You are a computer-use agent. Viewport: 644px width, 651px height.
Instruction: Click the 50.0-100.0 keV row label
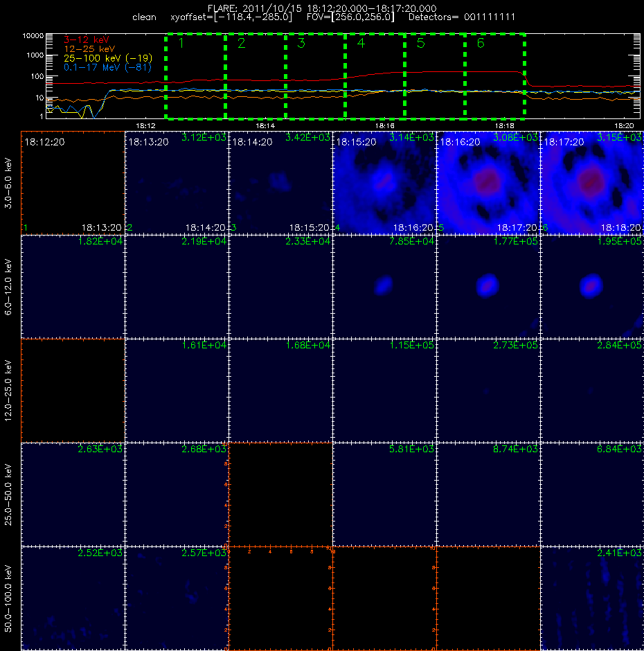tap(8, 598)
